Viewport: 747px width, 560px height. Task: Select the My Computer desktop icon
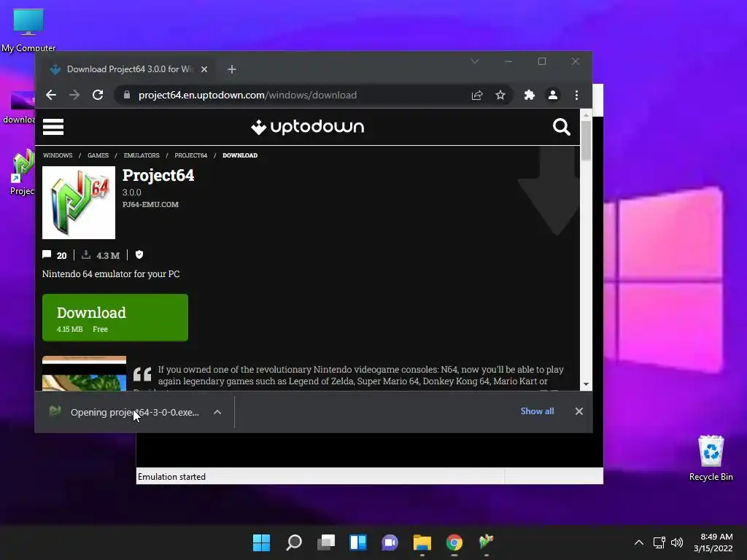pyautogui.click(x=28, y=29)
